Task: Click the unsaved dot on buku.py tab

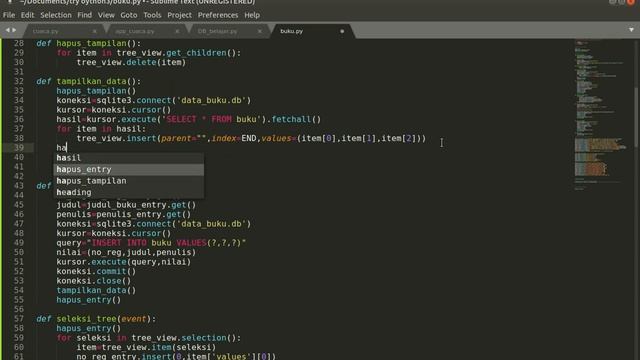Action: pos(342,31)
